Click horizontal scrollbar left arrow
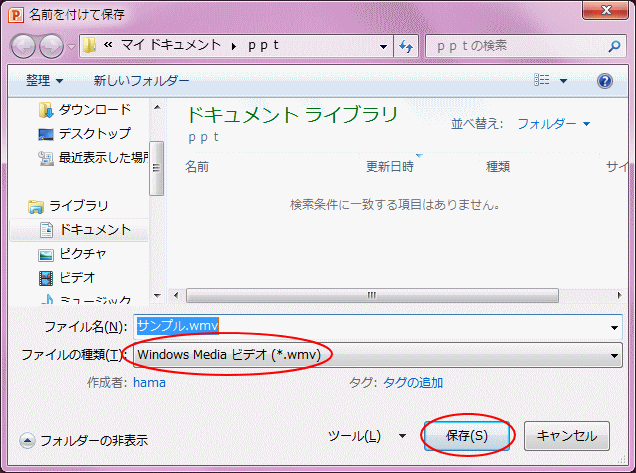This screenshot has width=636, height=473. (x=176, y=295)
